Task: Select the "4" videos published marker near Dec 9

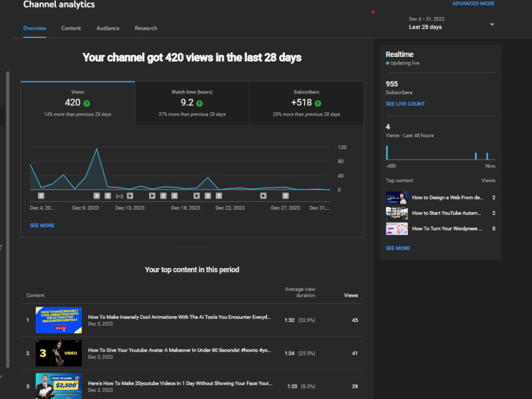Action: tap(96, 196)
